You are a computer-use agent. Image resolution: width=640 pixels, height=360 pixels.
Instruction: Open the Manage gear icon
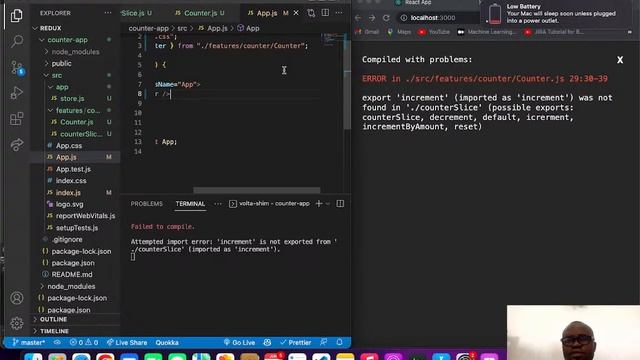[17, 323]
